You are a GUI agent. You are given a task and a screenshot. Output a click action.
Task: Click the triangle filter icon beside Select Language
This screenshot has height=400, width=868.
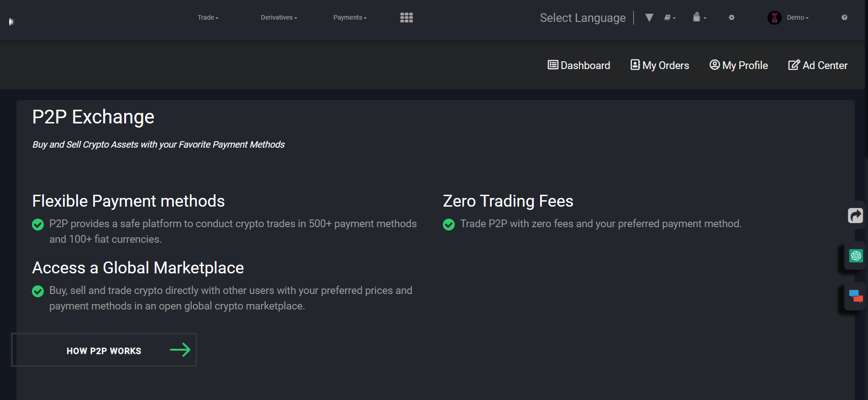(x=649, y=17)
